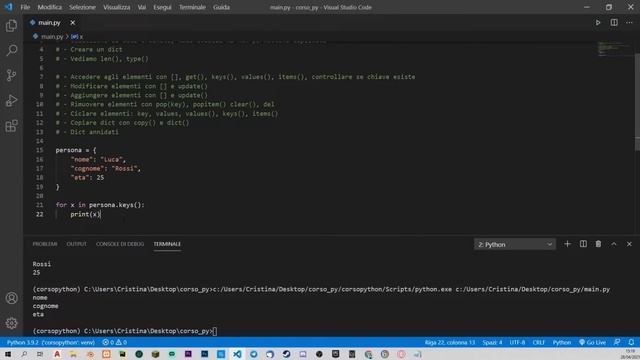640x360 pixels.
Task: Run the Python file with play icon
Action: click(598, 23)
